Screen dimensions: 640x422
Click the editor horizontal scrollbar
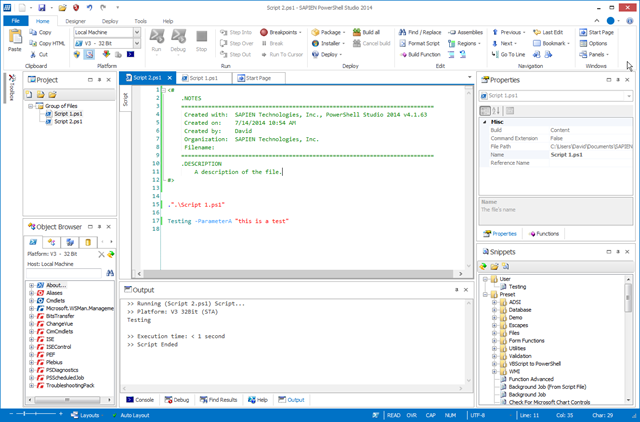click(300, 274)
